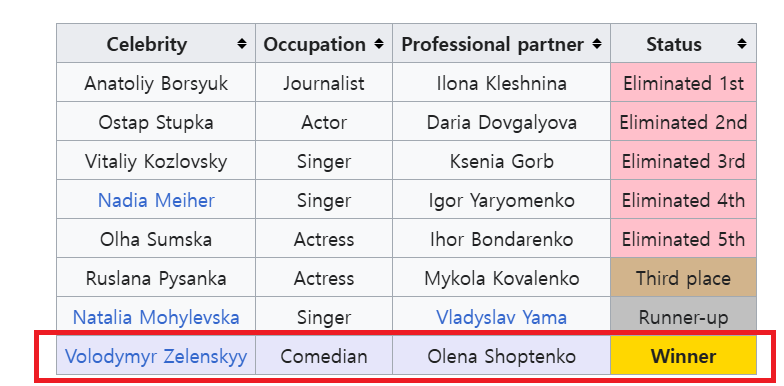Sort table by Celebrity column arrows
The width and height of the screenshot is (784, 386).
coord(242,44)
